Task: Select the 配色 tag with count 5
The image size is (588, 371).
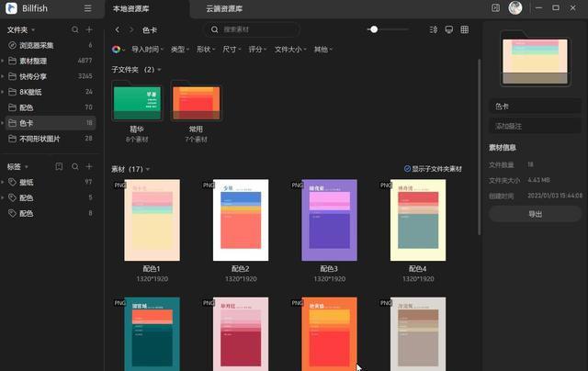Action: click(x=51, y=197)
